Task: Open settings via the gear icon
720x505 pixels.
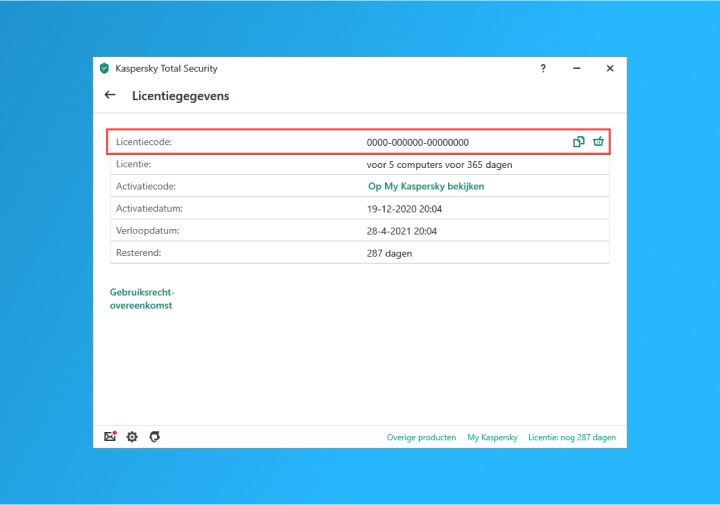Action: (132, 437)
